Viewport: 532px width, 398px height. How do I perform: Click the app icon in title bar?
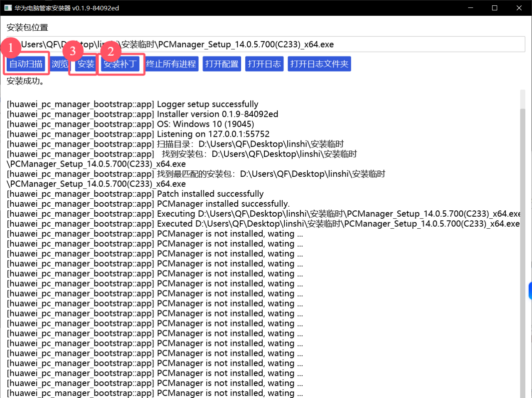[x=8, y=8]
